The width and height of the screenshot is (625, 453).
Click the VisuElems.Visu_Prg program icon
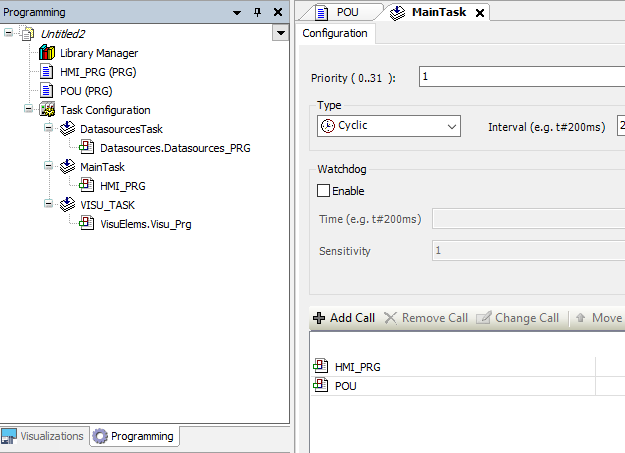click(87, 224)
